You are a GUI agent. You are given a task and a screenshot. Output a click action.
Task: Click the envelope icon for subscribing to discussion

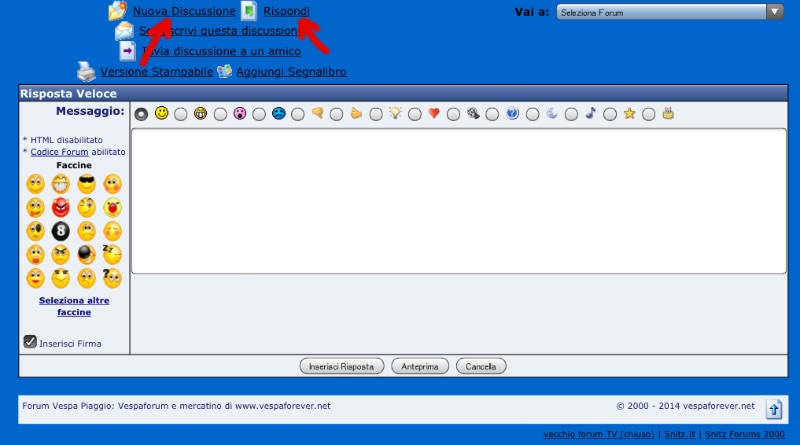124,31
